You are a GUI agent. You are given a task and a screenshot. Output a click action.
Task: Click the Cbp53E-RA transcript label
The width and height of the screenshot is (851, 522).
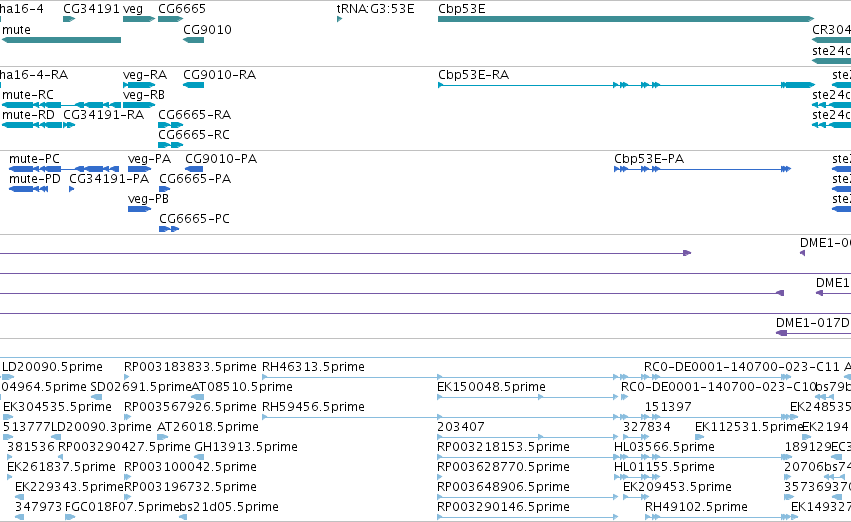coord(473,75)
